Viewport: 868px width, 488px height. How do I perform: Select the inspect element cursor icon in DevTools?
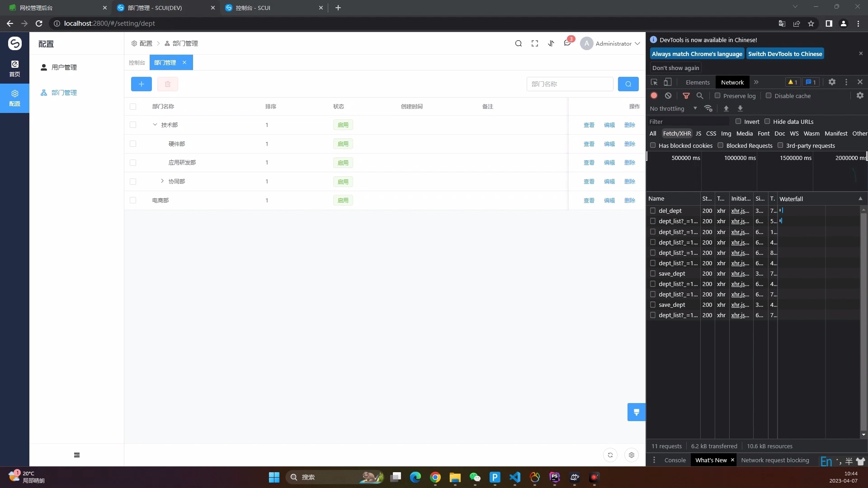click(654, 82)
